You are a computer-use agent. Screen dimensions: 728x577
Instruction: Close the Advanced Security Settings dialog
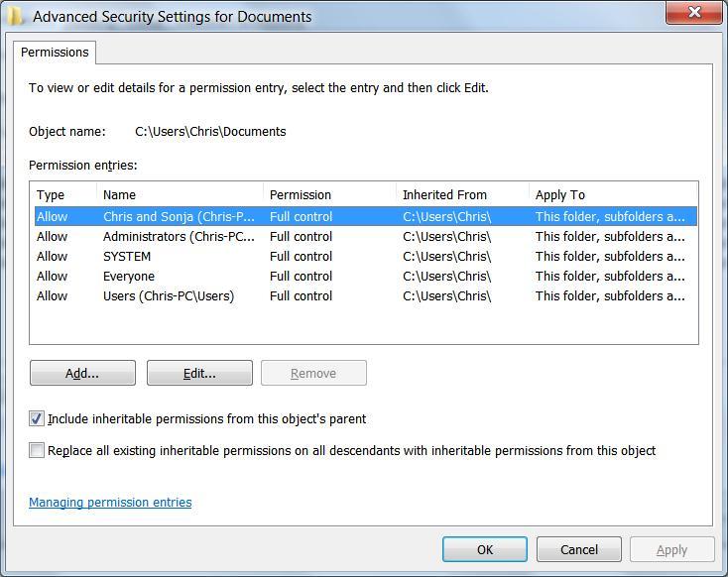click(x=694, y=13)
